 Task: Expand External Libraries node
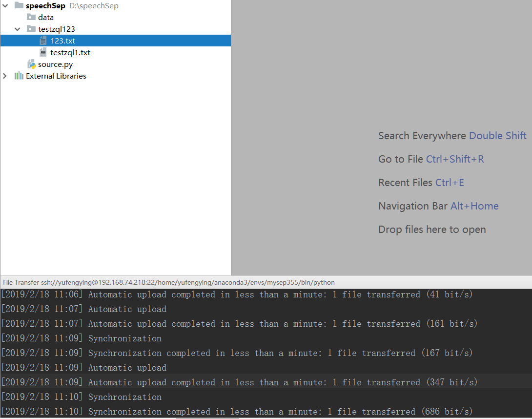click(5, 76)
